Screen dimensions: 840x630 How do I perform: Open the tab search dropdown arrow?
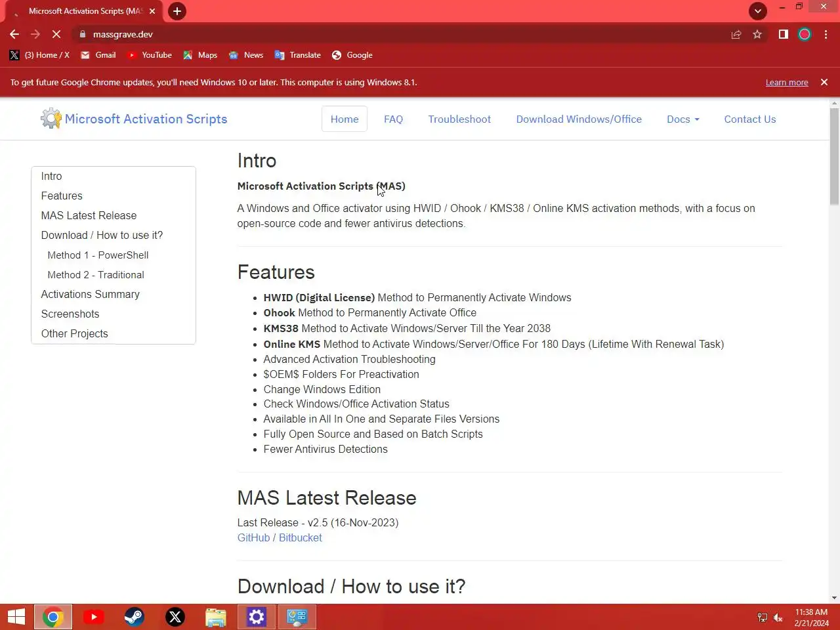coord(758,11)
